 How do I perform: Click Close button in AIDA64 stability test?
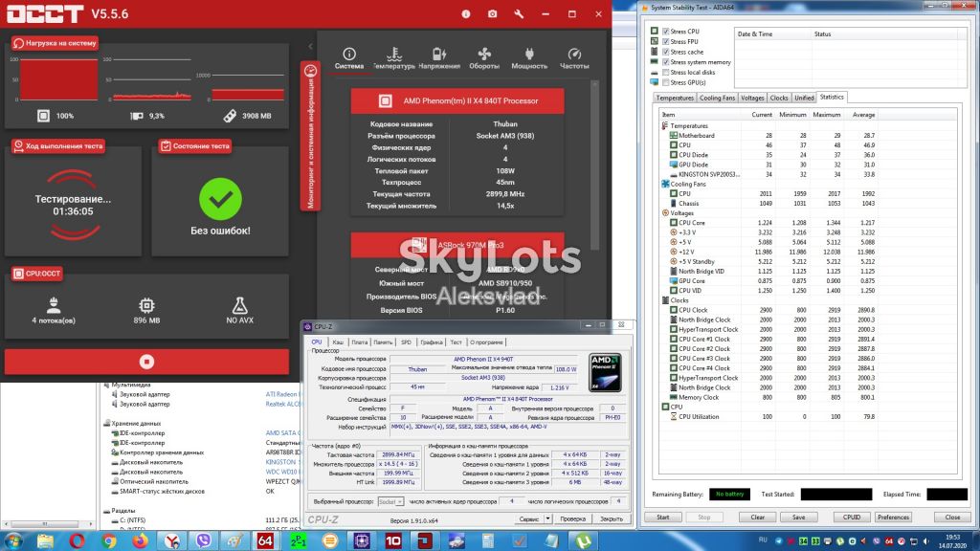click(952, 518)
